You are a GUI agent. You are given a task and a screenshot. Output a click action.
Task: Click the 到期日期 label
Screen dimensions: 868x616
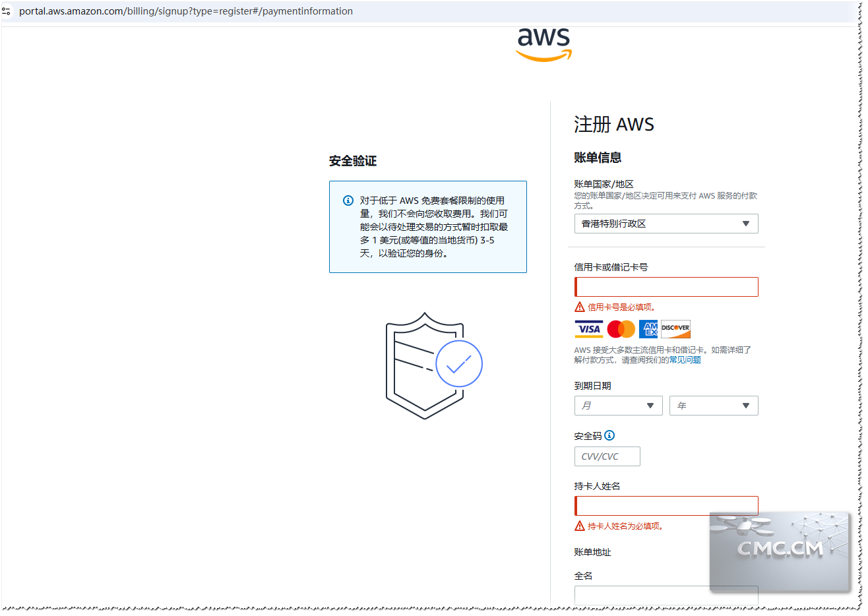592,386
